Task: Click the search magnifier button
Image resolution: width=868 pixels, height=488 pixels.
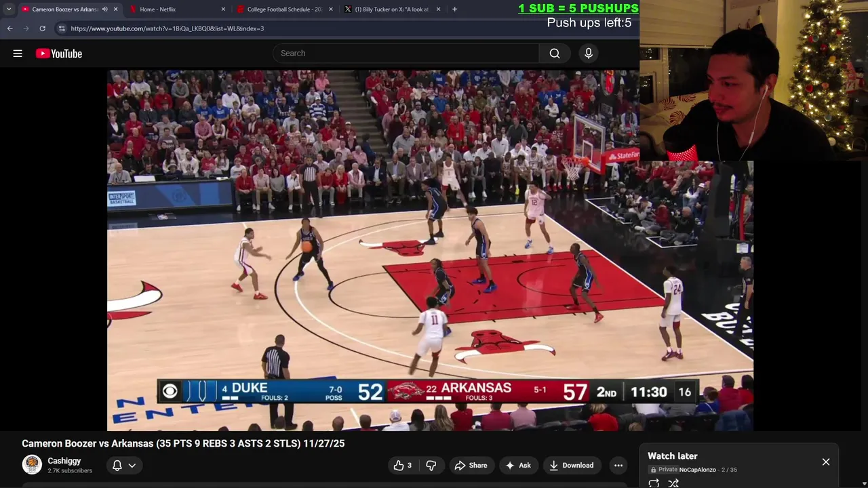Action: pyautogui.click(x=555, y=54)
